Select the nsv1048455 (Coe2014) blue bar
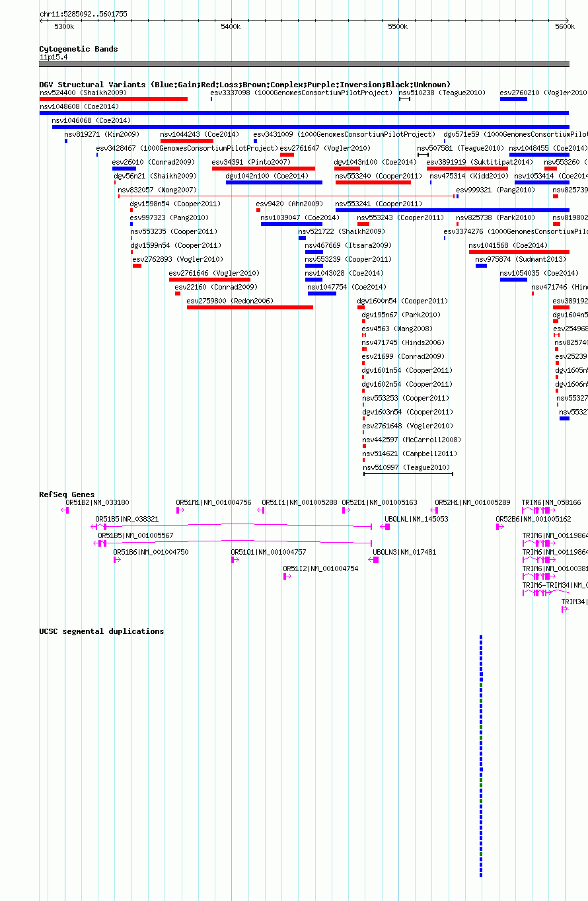This screenshot has height=901, width=588. pyautogui.click(x=539, y=155)
